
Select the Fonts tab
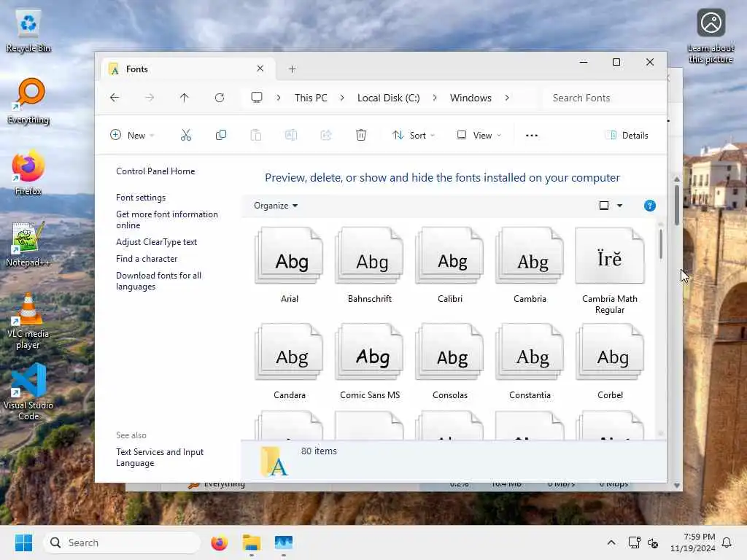[188, 69]
